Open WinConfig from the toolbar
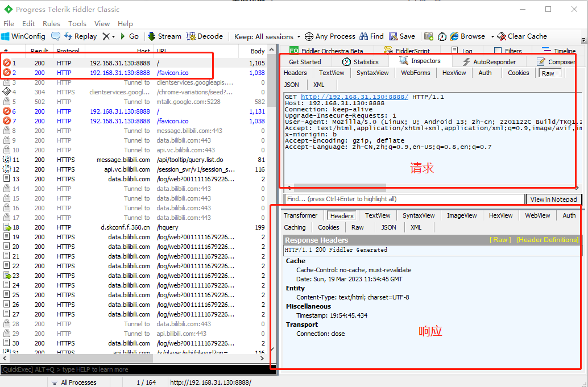 pyautogui.click(x=23, y=36)
